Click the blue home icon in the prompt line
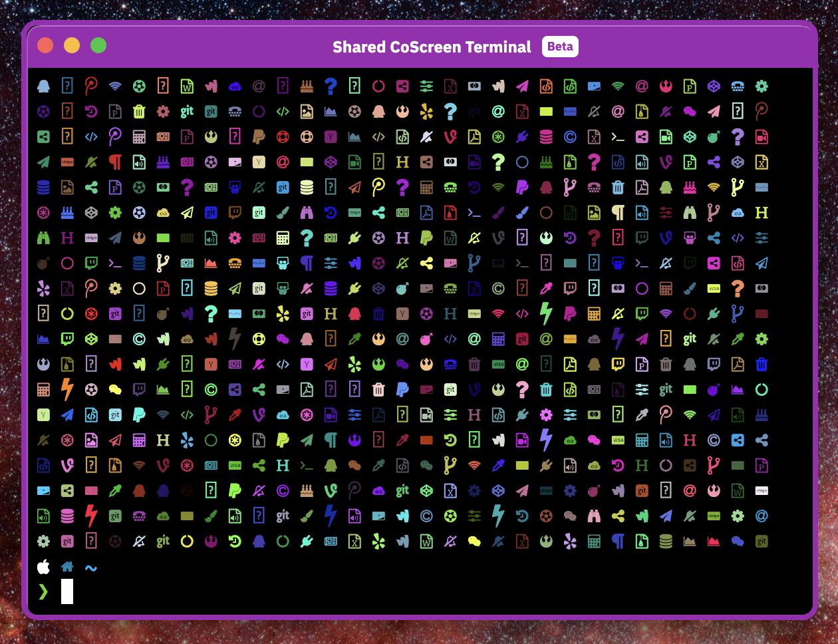Viewport: 838px width, 644px height. point(67,567)
